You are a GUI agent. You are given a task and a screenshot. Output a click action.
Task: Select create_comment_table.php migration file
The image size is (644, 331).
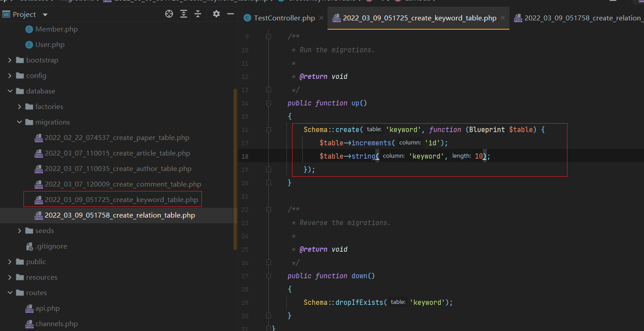coord(123,184)
